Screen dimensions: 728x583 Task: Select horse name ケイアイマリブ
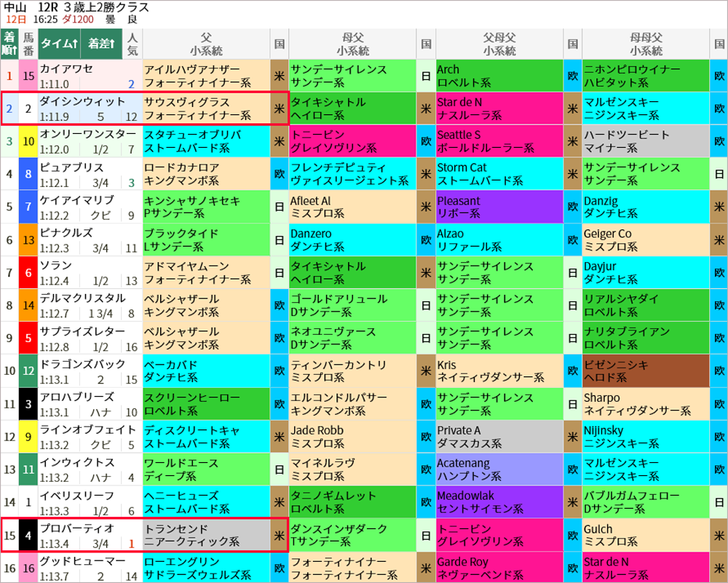(x=77, y=200)
